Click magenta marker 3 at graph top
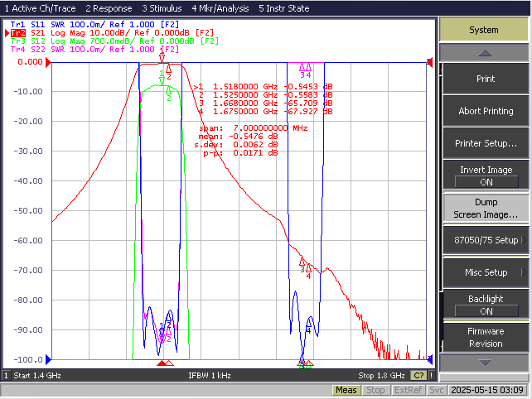 [302, 67]
